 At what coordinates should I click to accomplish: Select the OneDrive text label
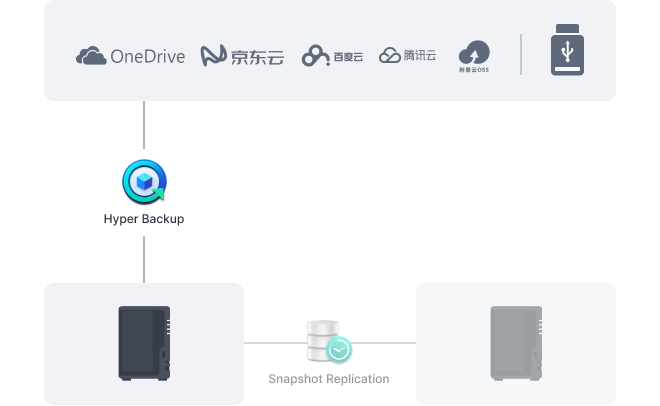coord(147,56)
